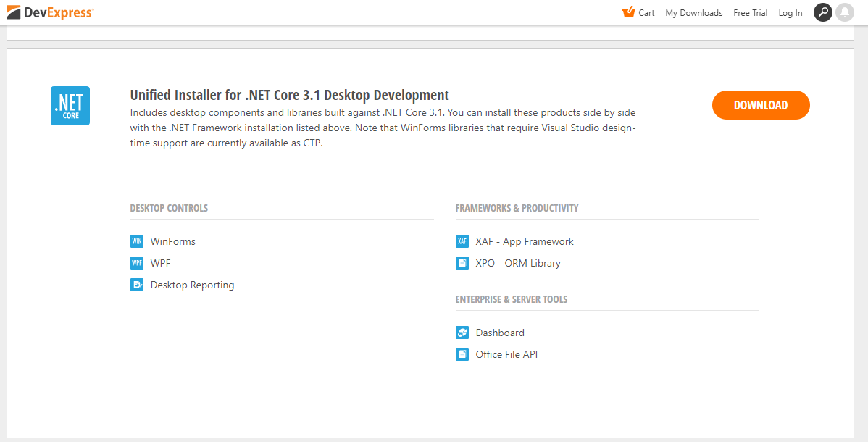Open XPO - ORM Library link
This screenshot has height=442, width=868.
point(518,263)
